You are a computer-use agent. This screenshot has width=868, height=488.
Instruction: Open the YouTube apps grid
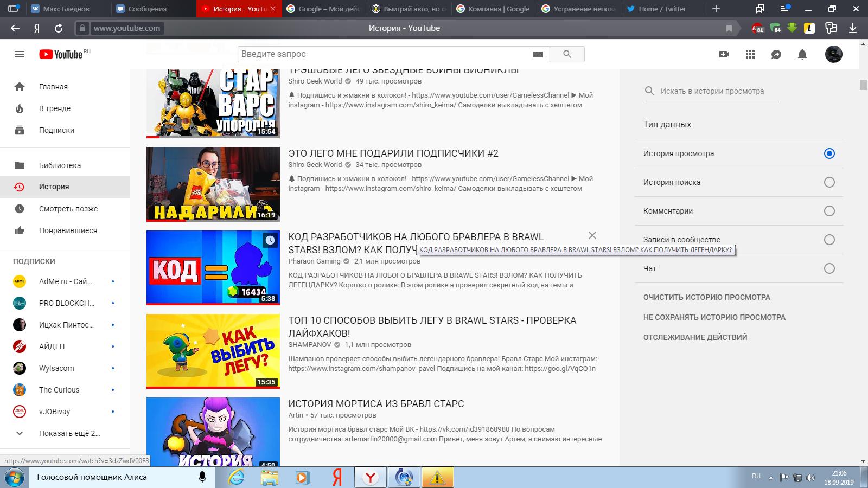point(750,54)
